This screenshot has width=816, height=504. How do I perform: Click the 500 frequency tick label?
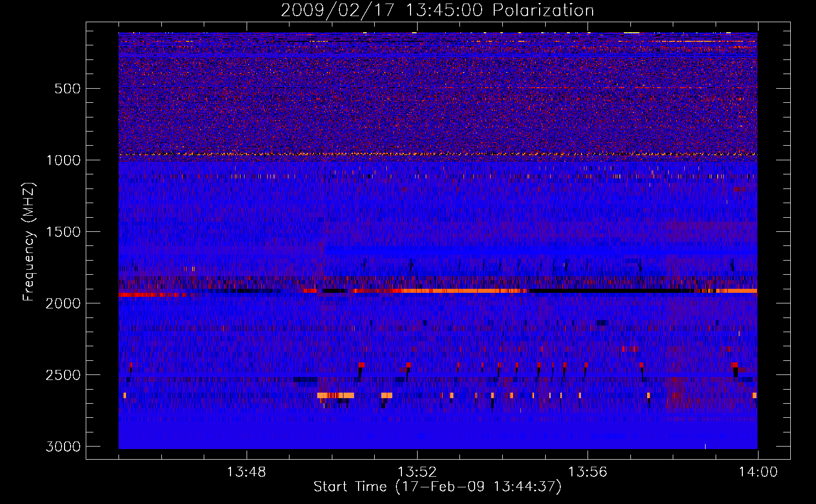(x=68, y=89)
